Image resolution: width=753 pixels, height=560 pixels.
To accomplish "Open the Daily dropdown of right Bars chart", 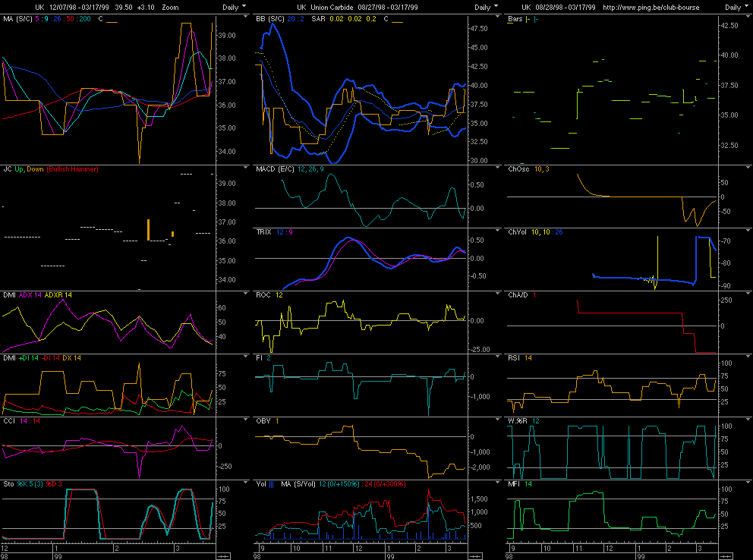I will (736, 7).
